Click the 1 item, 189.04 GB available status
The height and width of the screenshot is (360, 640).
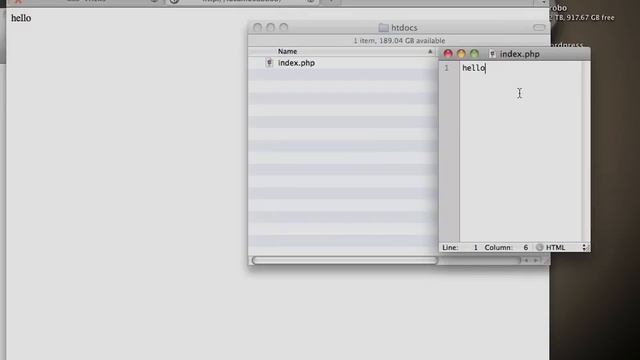[x=399, y=41]
